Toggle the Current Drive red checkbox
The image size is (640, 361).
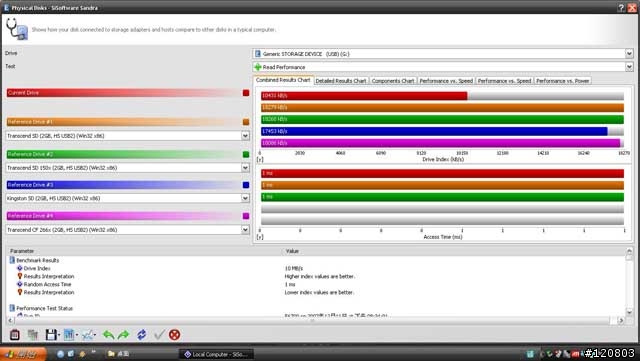[246, 93]
